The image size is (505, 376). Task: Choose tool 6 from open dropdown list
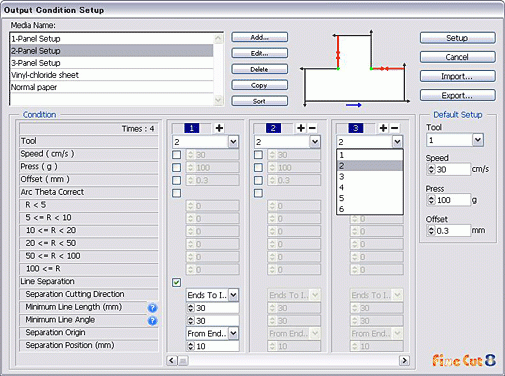[370, 209]
